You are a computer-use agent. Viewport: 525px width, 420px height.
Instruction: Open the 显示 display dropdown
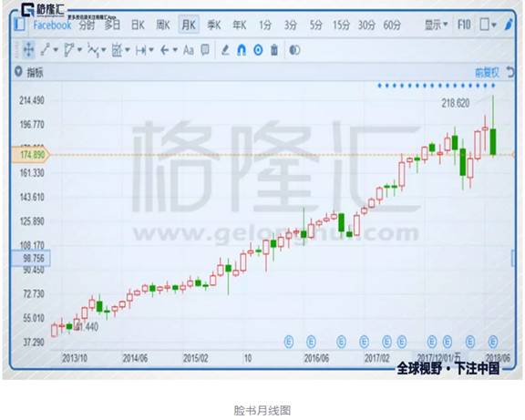click(x=436, y=25)
